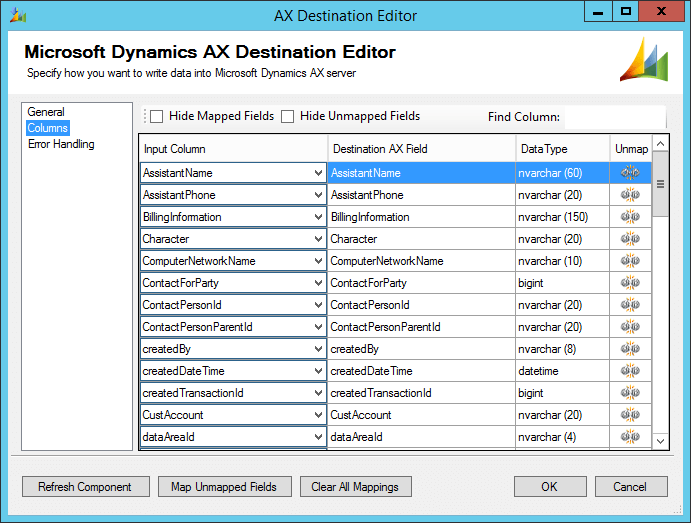
Task: Unmap the createdDateTime mapping
Action: [630, 371]
